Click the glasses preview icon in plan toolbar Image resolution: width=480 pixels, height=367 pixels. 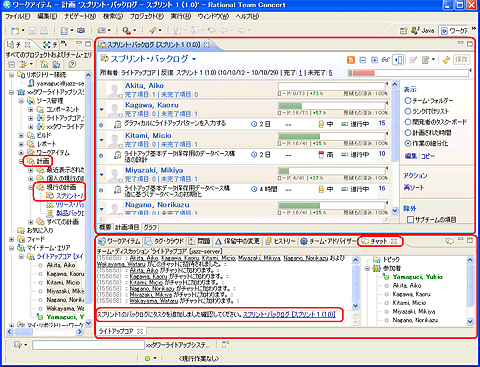click(x=386, y=60)
